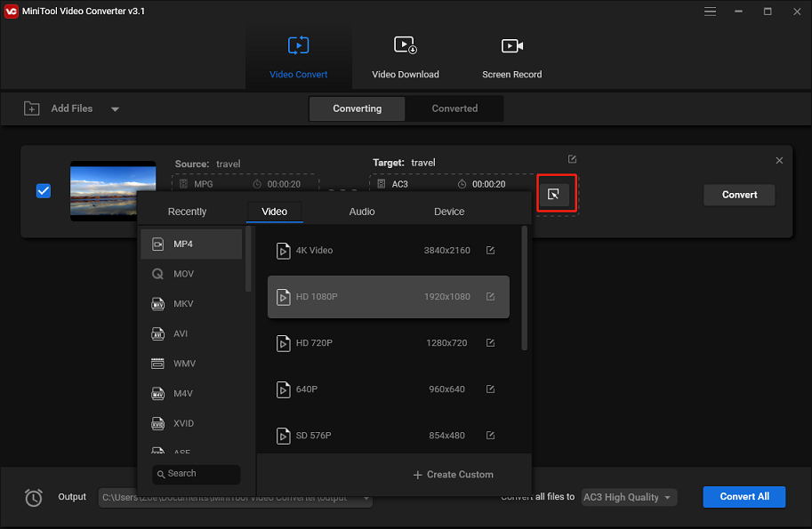Select the HD 720P preset
Viewport: 812px width, 529px height.
click(x=389, y=342)
